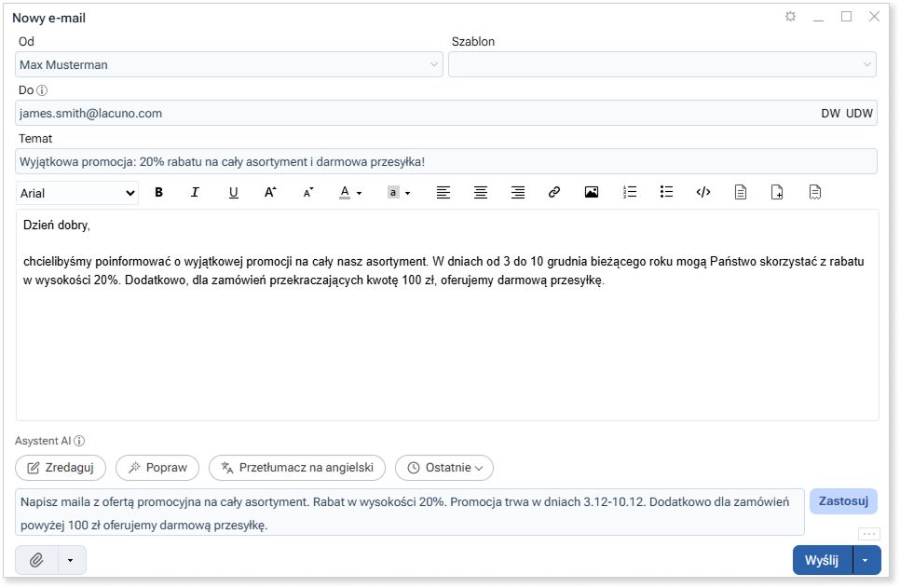
Task: Click the Temat subject field
Action: pos(446,161)
